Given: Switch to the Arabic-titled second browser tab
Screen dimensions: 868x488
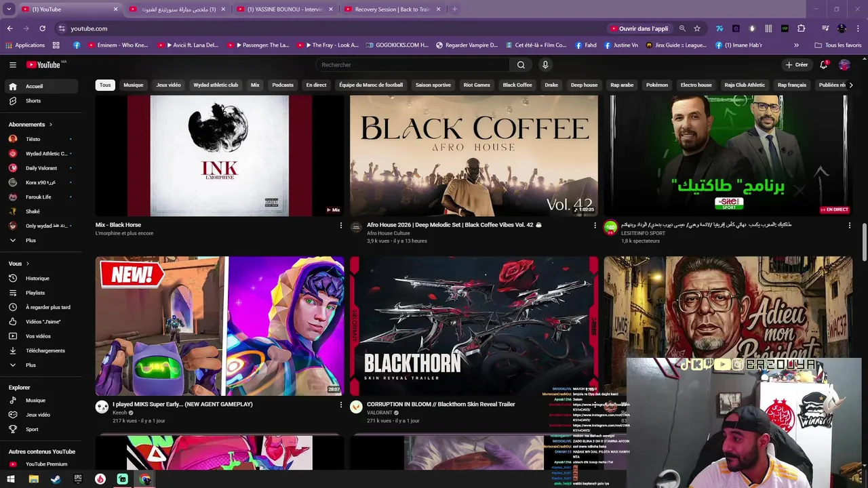Looking at the screenshot, I should click(176, 9).
